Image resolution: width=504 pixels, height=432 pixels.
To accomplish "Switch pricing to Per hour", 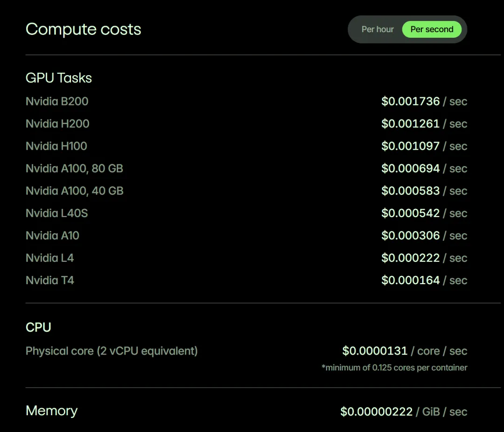I will [378, 29].
